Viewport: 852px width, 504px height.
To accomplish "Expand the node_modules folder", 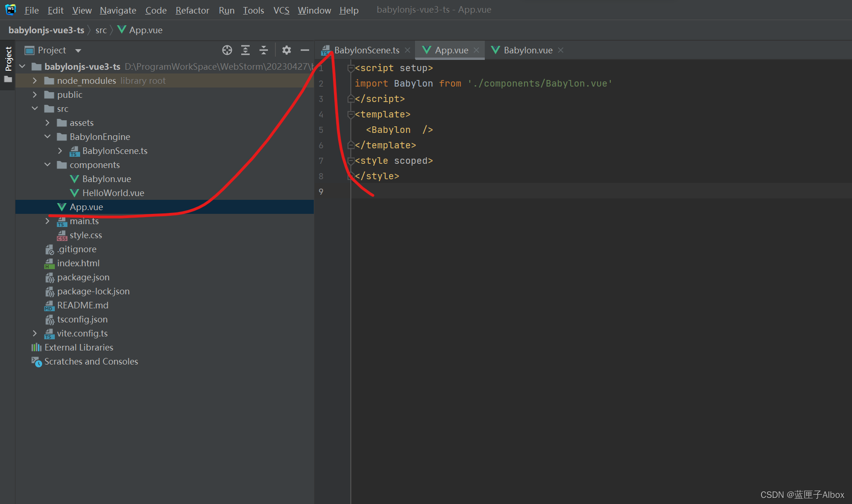I will [35, 80].
